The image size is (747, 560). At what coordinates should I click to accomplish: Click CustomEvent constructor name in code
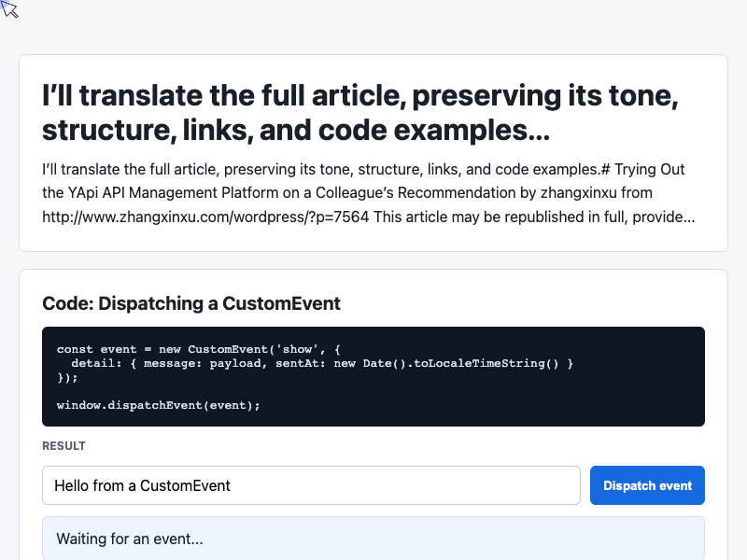tap(228, 349)
